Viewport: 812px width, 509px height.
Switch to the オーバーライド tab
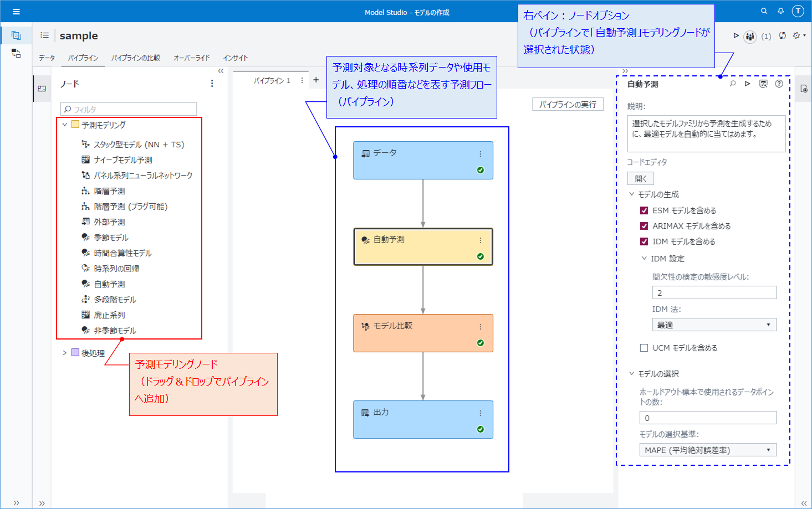click(x=192, y=58)
